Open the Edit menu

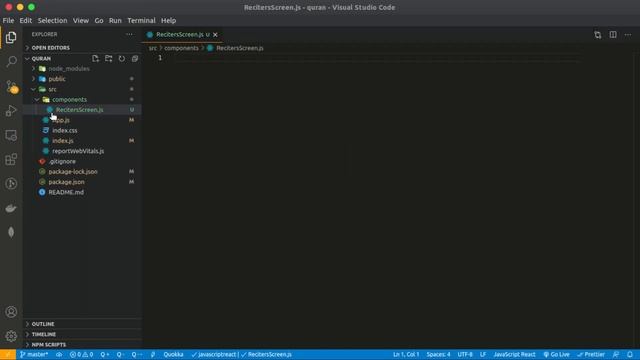25,20
